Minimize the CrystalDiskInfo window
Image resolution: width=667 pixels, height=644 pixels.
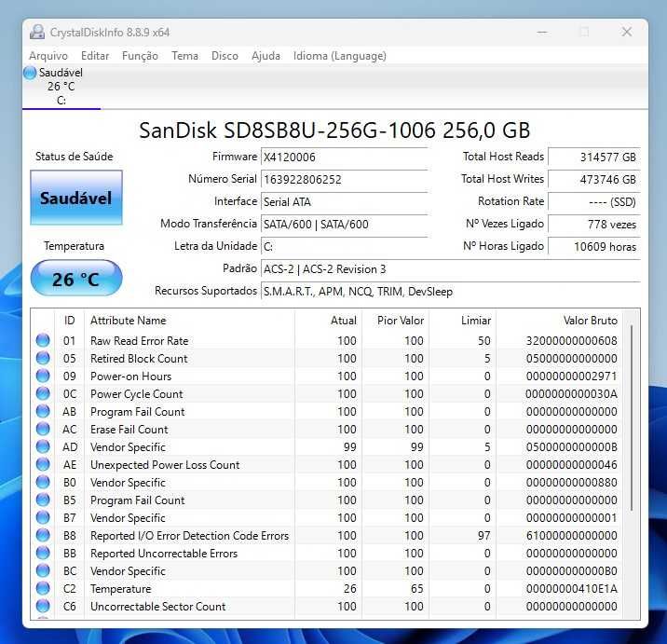[542, 32]
